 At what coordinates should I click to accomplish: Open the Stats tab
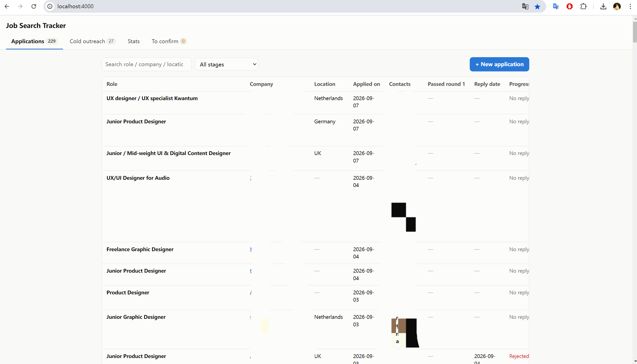(x=133, y=41)
